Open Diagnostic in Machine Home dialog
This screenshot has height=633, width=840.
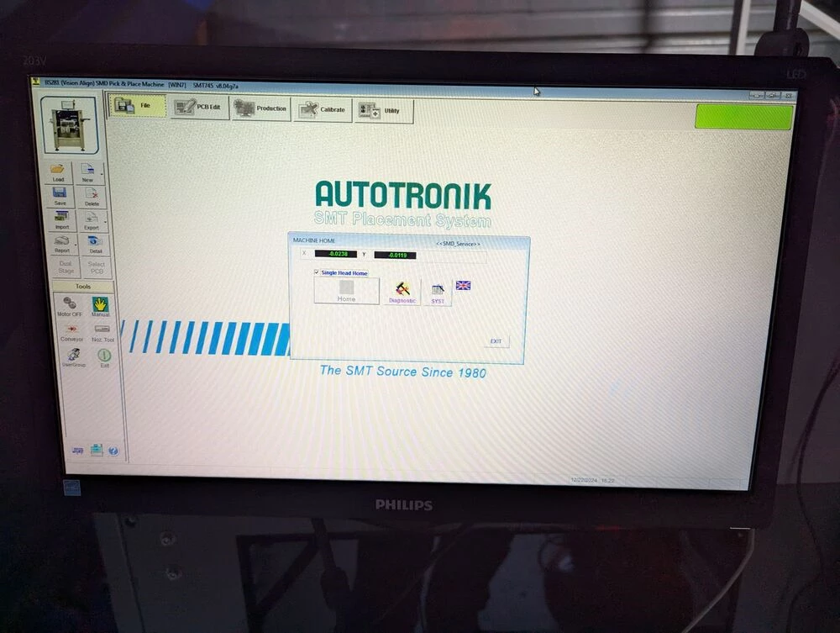402,292
